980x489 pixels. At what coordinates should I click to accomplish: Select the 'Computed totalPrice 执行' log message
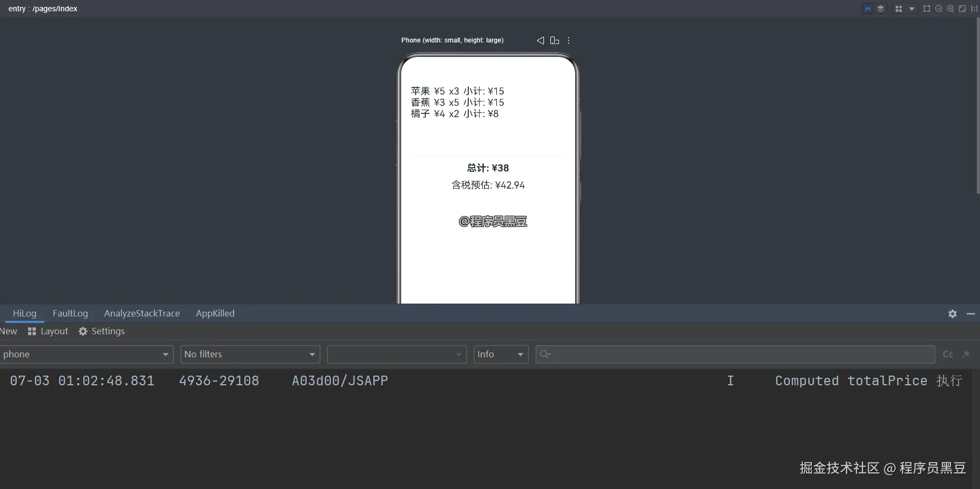click(x=868, y=380)
